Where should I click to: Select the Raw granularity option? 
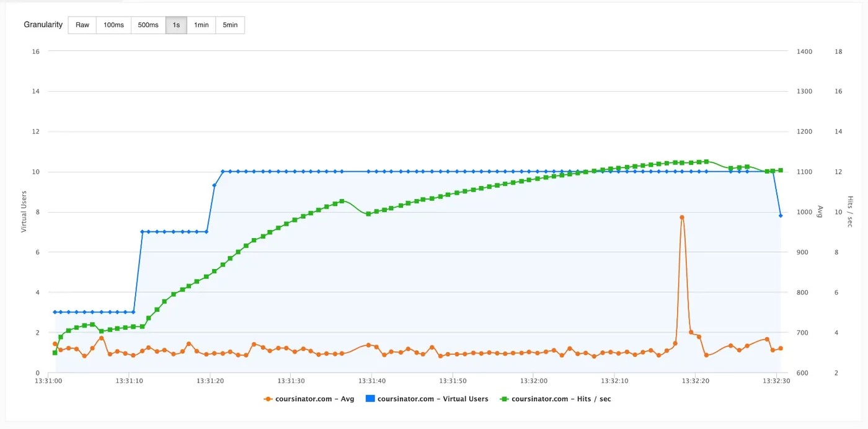click(82, 25)
